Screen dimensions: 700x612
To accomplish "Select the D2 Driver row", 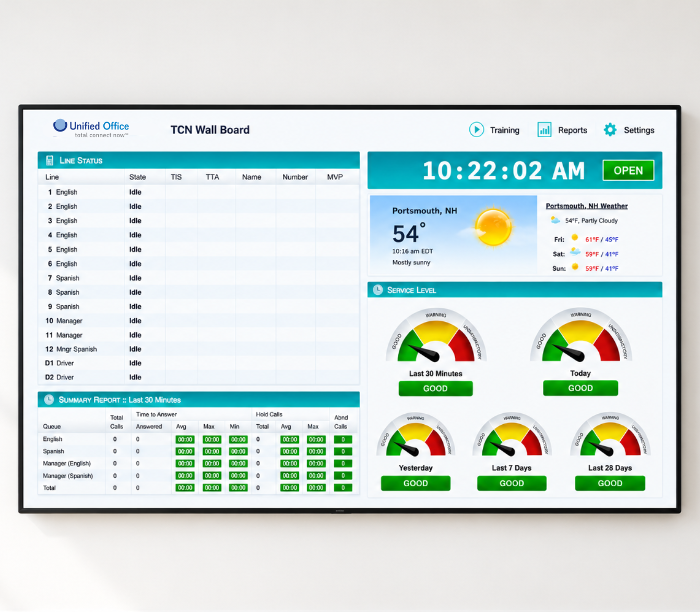I will click(198, 377).
